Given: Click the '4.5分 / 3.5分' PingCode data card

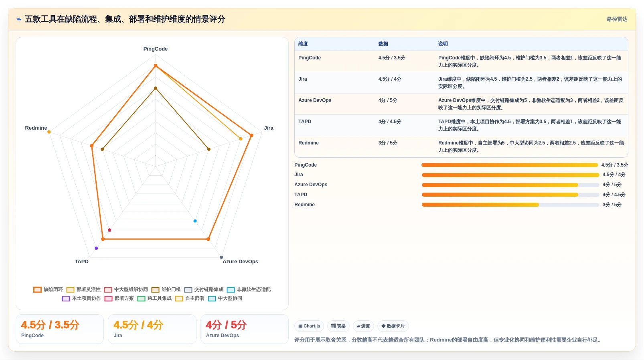Looking at the screenshot, I should coord(60,329).
